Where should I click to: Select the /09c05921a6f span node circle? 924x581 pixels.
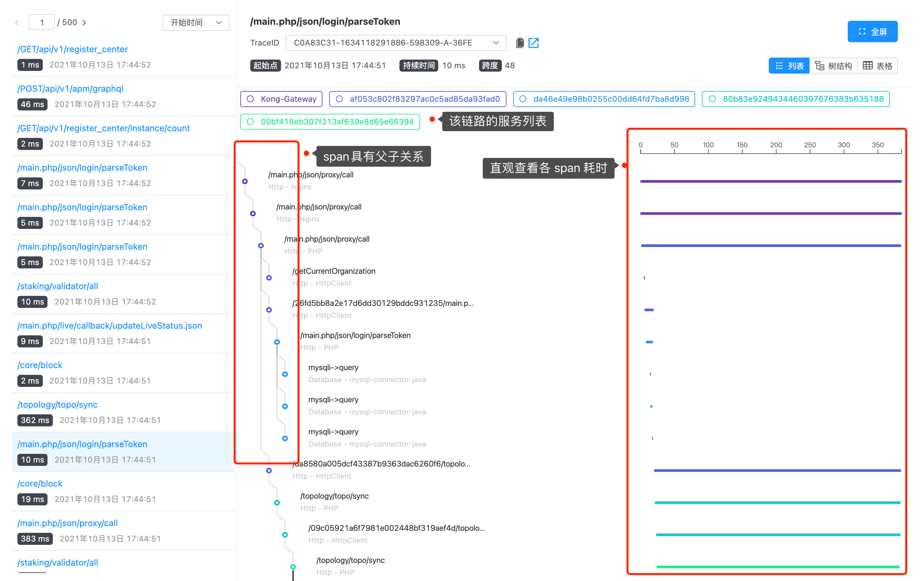[285, 535]
